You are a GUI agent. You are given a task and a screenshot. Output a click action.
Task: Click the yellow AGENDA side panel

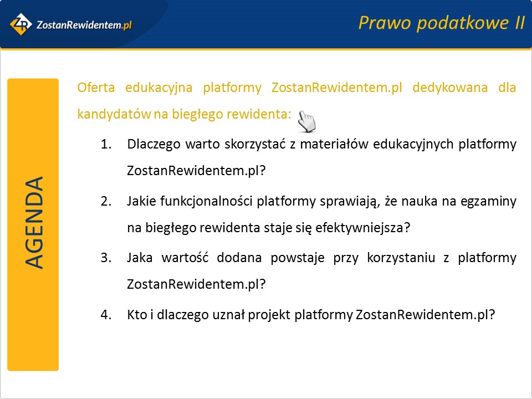pos(33,224)
